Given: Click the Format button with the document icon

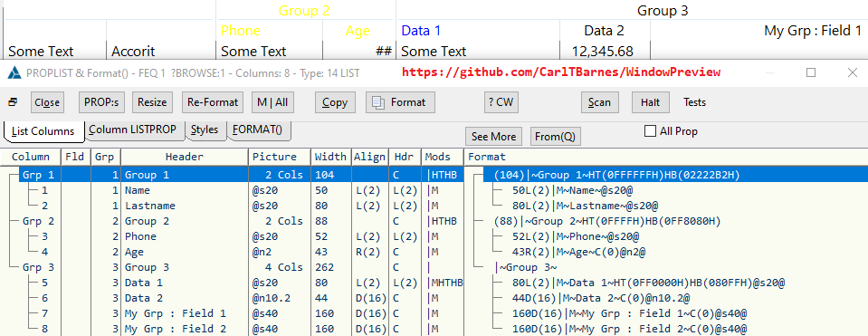Looking at the screenshot, I should 400,102.
